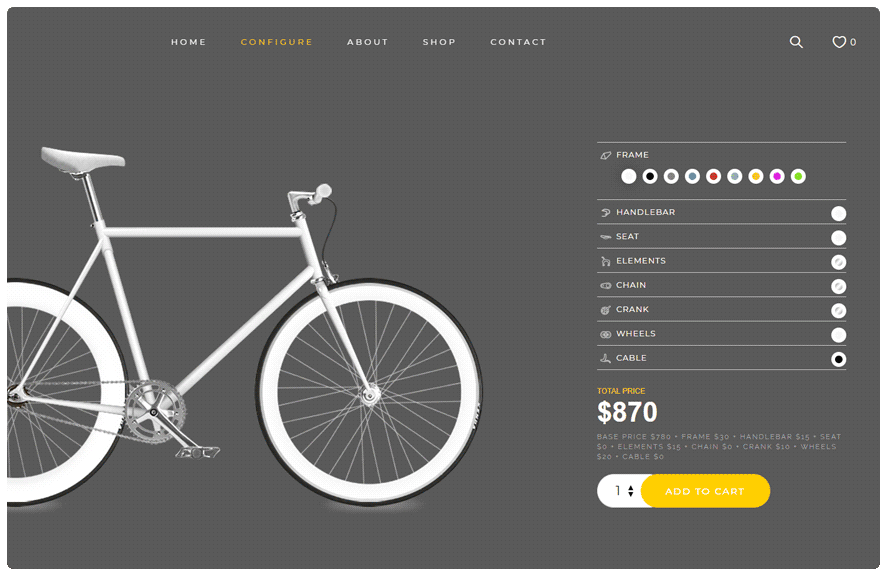Add the bike to cart

[705, 491]
